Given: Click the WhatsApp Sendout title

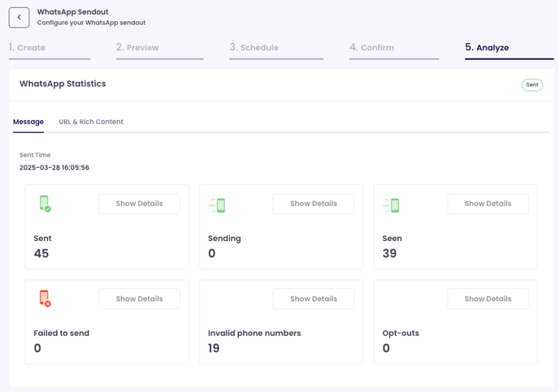Looking at the screenshot, I should [x=73, y=11].
